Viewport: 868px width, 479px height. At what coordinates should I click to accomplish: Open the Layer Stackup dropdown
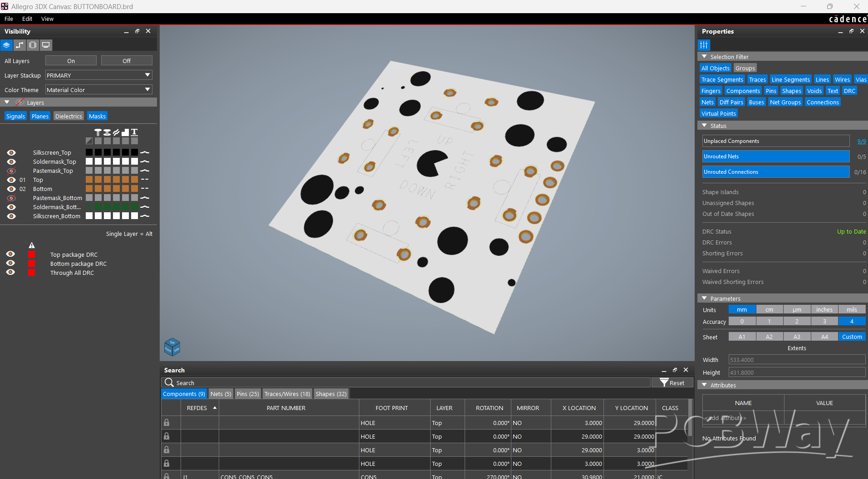98,75
